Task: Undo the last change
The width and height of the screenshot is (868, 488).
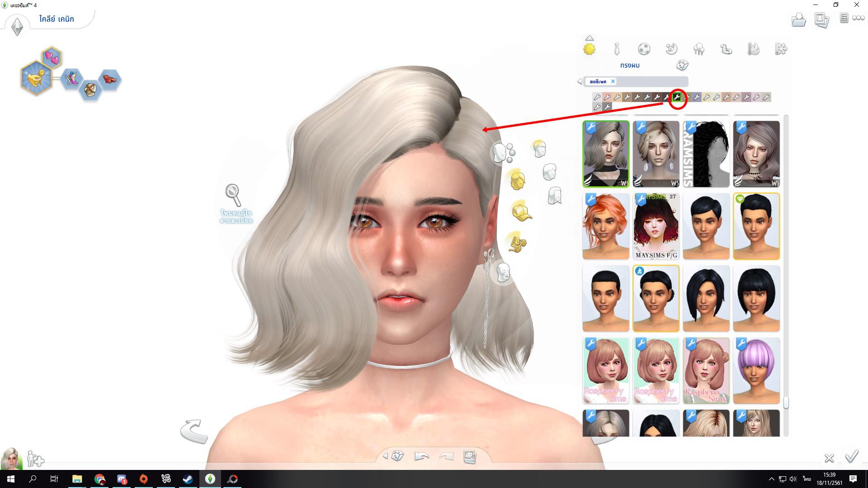Action: [x=421, y=456]
